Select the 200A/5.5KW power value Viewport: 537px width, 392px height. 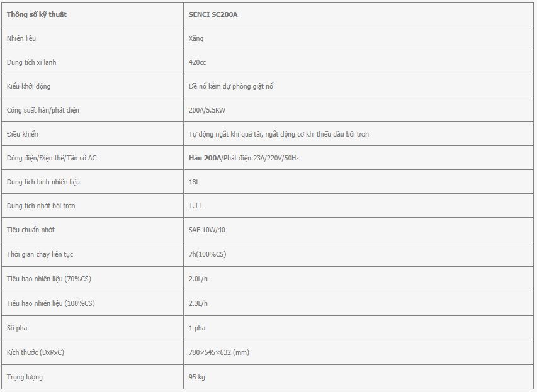pos(207,110)
